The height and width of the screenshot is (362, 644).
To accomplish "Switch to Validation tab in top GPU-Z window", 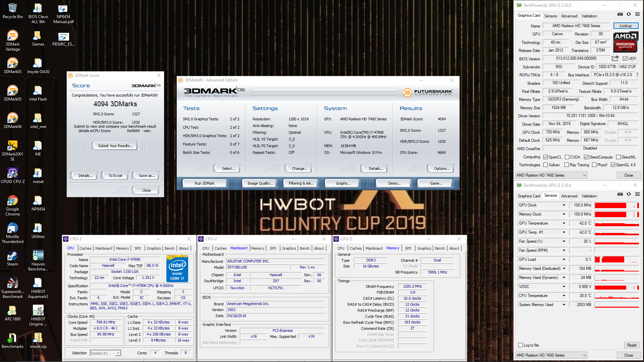I will tap(589, 16).
